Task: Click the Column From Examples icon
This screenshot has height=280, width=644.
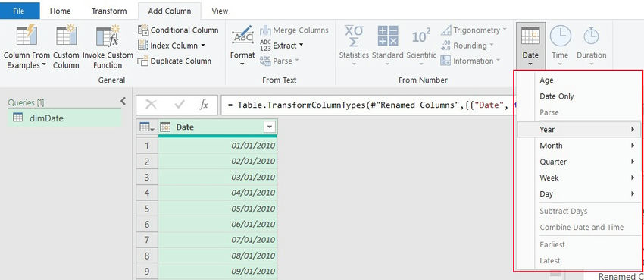Action: click(27, 35)
